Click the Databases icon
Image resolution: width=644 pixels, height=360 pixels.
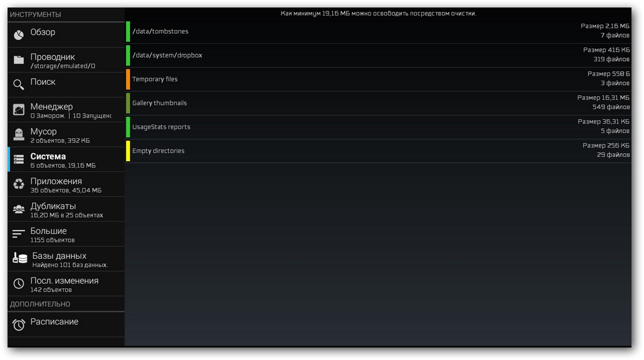pyautogui.click(x=19, y=259)
